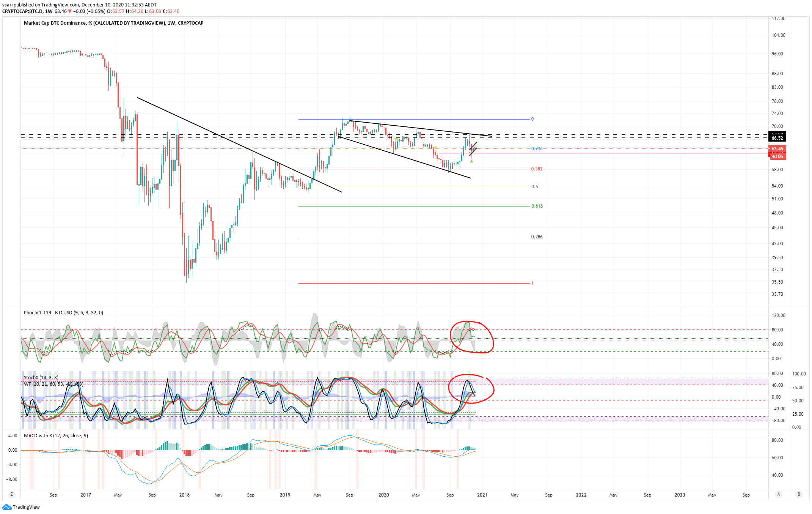Click the Z timezone button on time axis
812x514 pixels.
(12, 494)
